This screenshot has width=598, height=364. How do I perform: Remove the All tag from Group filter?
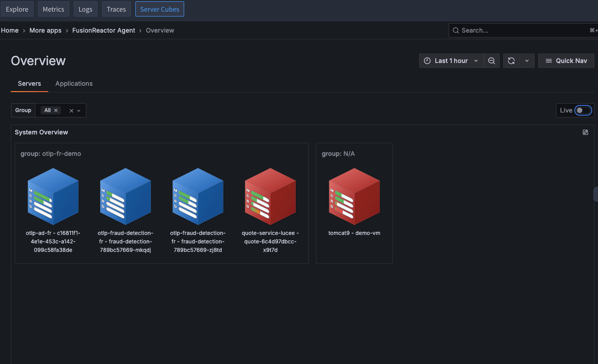(x=56, y=110)
